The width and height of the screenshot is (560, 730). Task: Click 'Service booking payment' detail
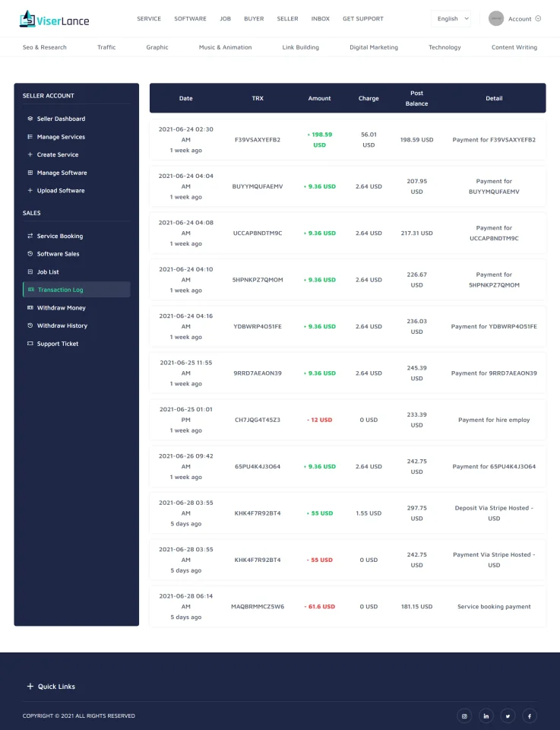pyautogui.click(x=494, y=607)
